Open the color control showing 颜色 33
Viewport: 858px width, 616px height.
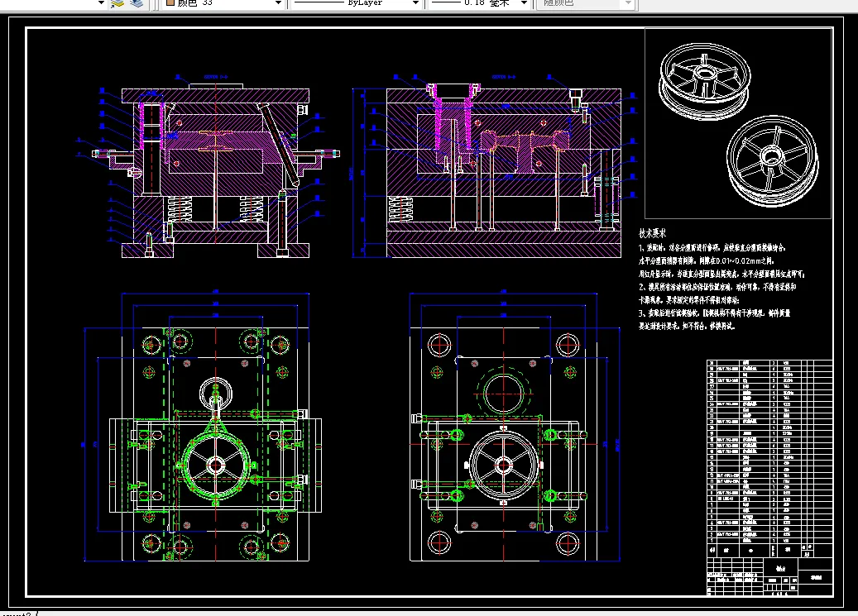tap(223, 2)
